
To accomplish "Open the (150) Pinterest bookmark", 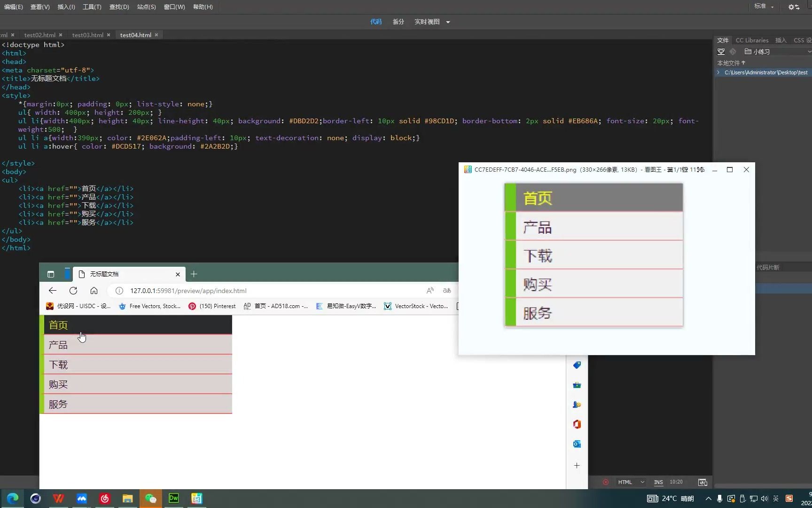I will (x=212, y=306).
